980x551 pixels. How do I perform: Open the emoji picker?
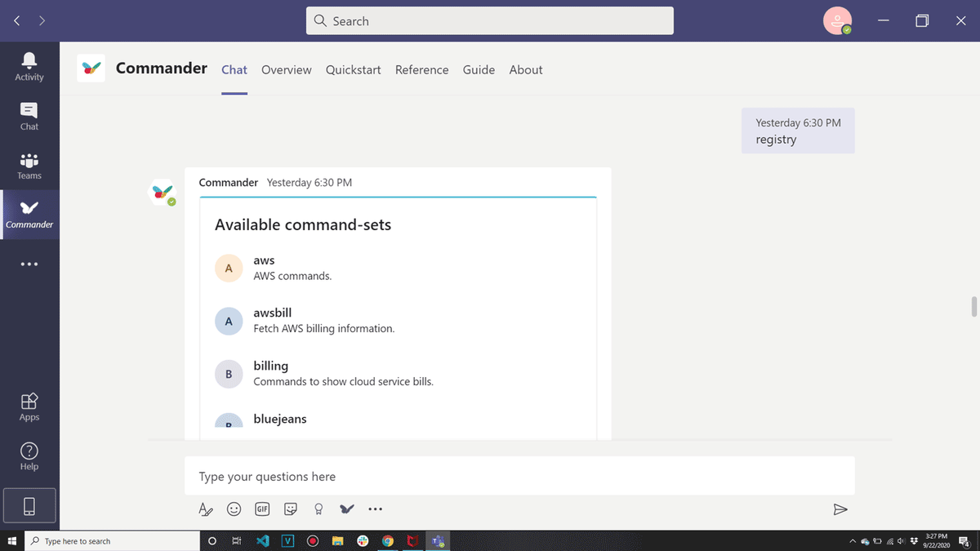pyautogui.click(x=234, y=509)
